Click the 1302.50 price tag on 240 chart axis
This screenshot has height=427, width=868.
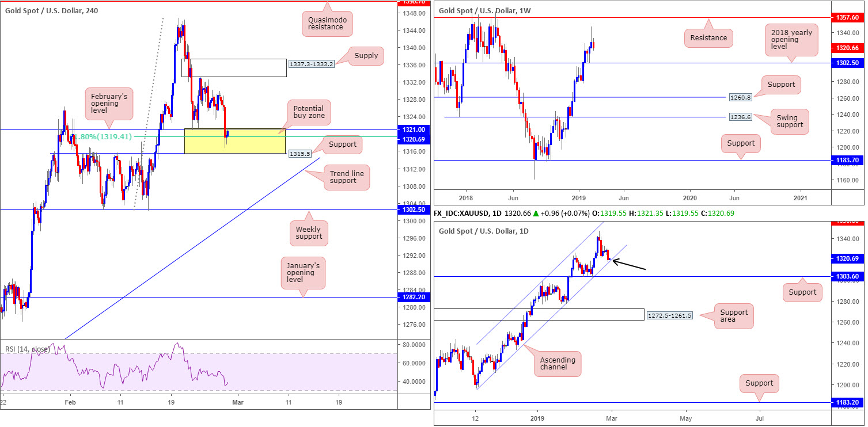(x=415, y=210)
